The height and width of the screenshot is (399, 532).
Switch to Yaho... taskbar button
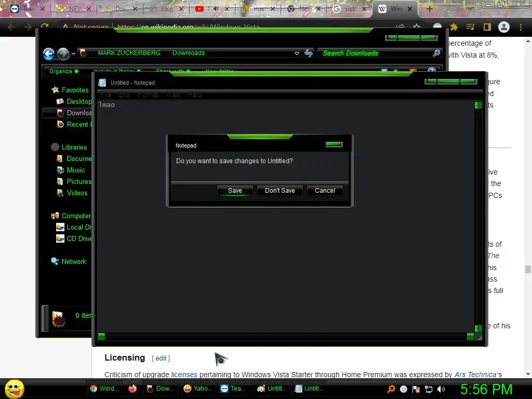[x=197, y=389]
